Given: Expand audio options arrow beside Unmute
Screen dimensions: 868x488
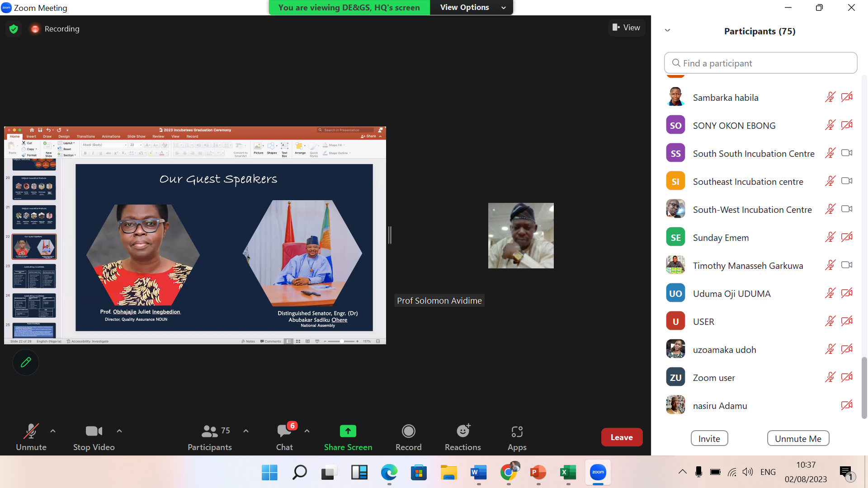Looking at the screenshot, I should pos(53,431).
